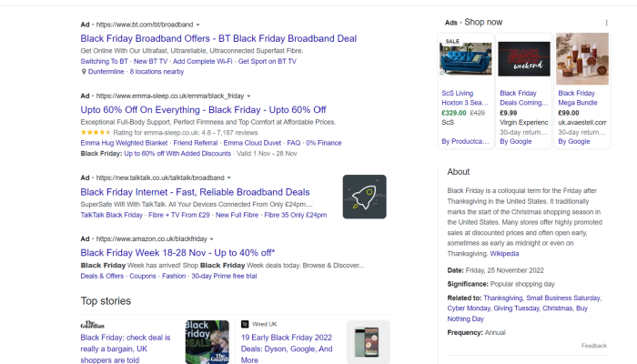Open ScS Living Hoxton 3 Seater listing

(x=465, y=98)
